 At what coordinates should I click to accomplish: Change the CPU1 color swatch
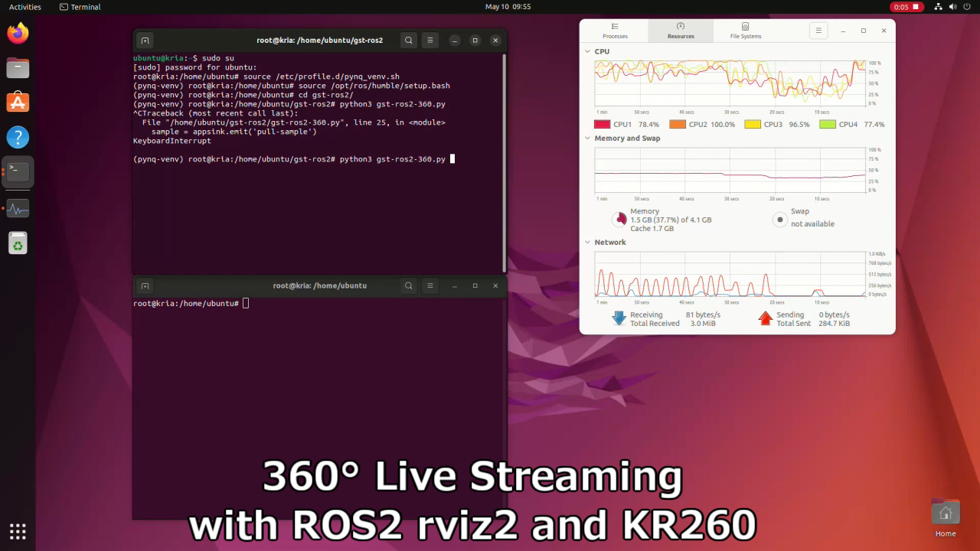click(602, 124)
